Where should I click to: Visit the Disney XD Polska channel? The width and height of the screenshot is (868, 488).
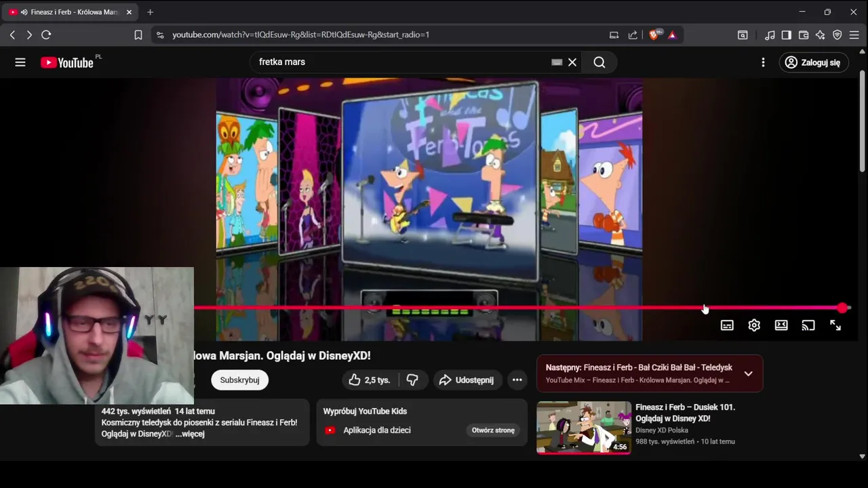[x=662, y=430]
